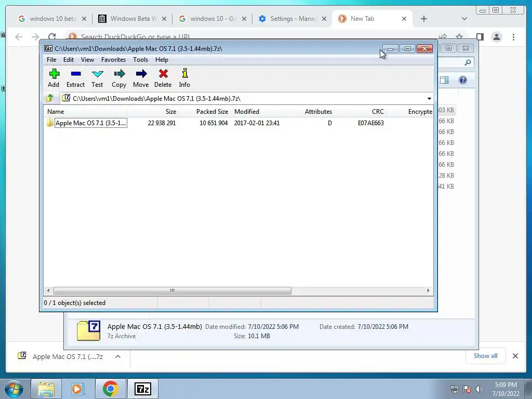532x399 pixels.
Task: Toggle Explorer preview pane icon
Action: tap(444, 80)
